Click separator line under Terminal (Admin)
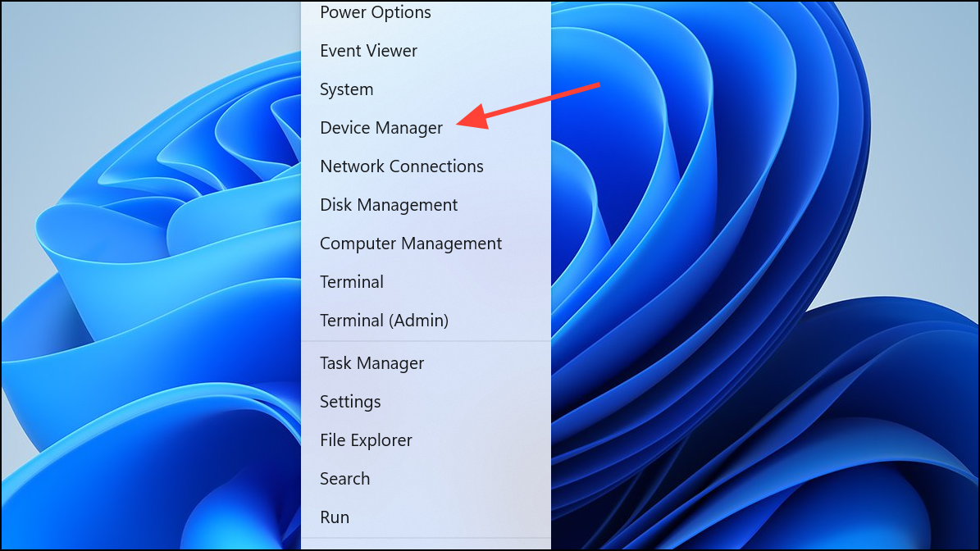This screenshot has height=551, width=980. tap(426, 341)
